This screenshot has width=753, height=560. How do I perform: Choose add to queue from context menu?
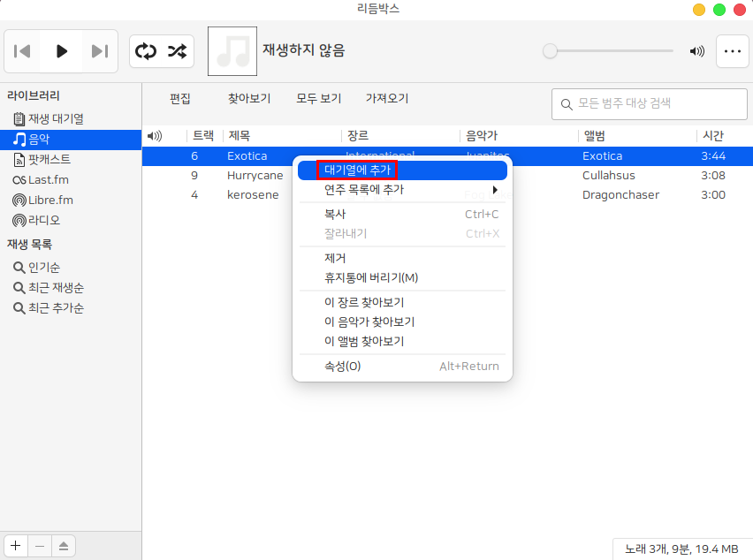(357, 170)
